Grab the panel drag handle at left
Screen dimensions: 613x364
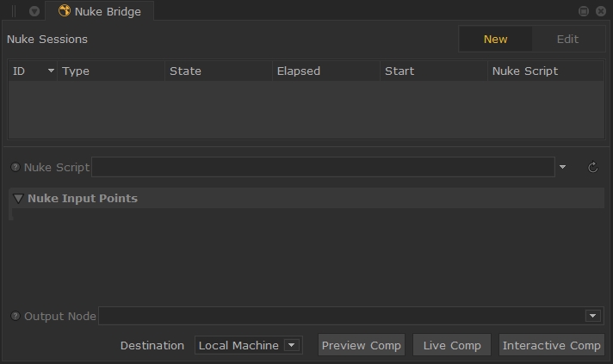click(14, 11)
